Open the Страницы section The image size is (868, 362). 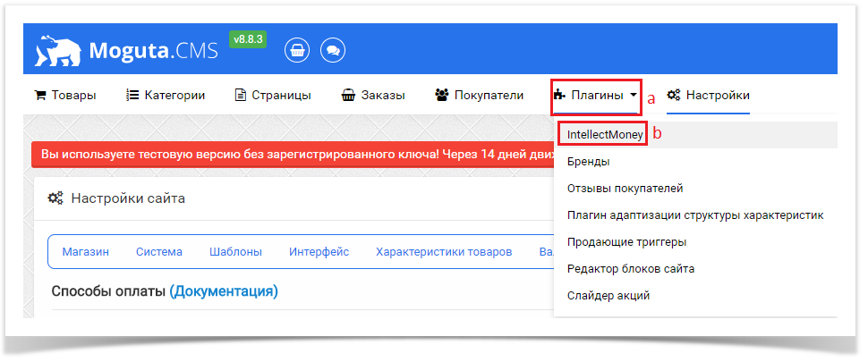click(273, 95)
